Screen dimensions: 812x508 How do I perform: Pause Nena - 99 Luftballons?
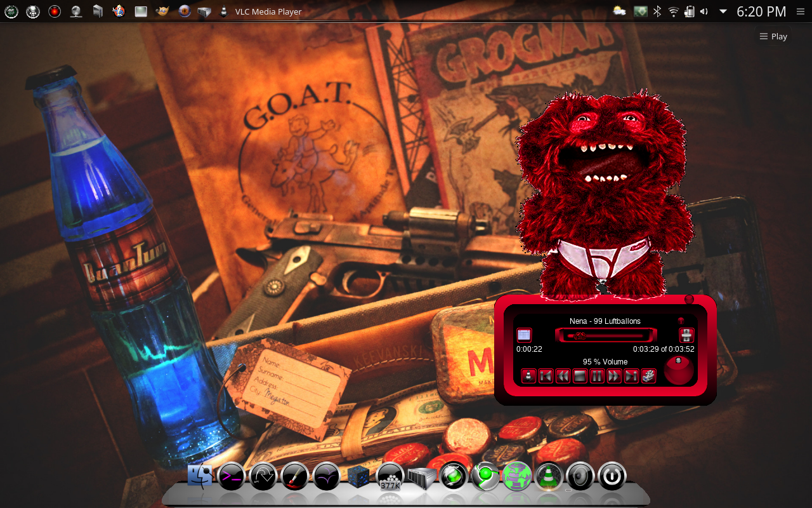coord(597,376)
